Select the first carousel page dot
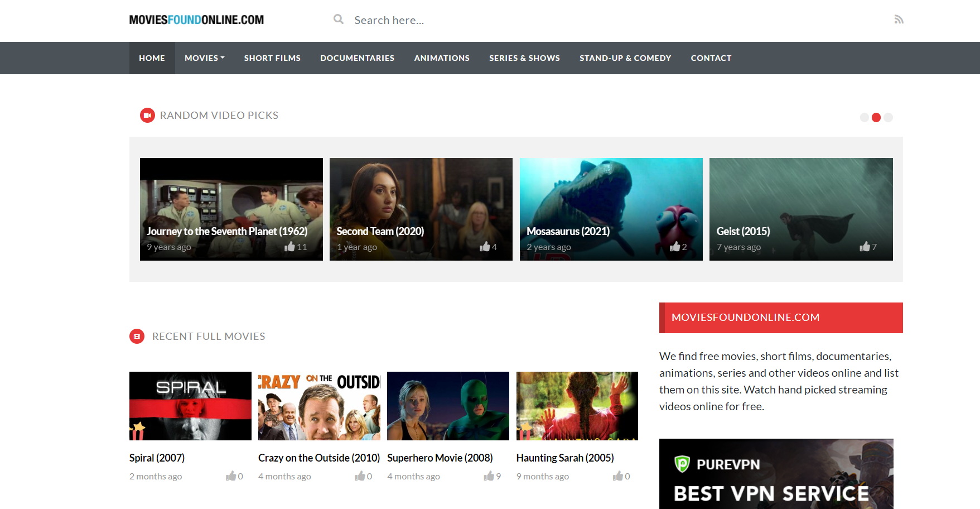 (x=865, y=118)
